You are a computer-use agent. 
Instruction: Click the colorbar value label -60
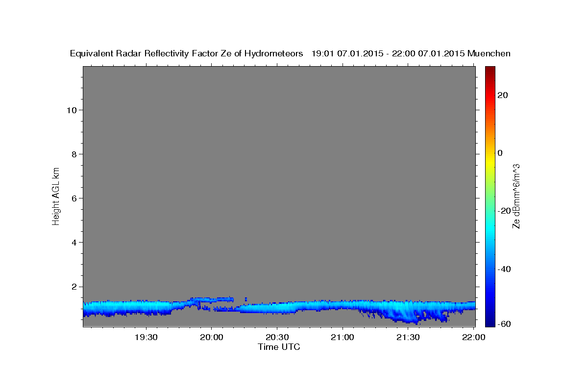[x=503, y=323]
